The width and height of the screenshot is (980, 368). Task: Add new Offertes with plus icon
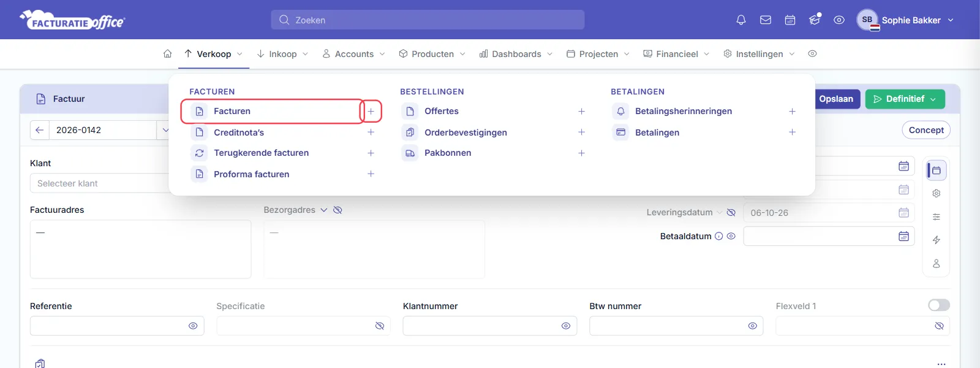[581, 111]
